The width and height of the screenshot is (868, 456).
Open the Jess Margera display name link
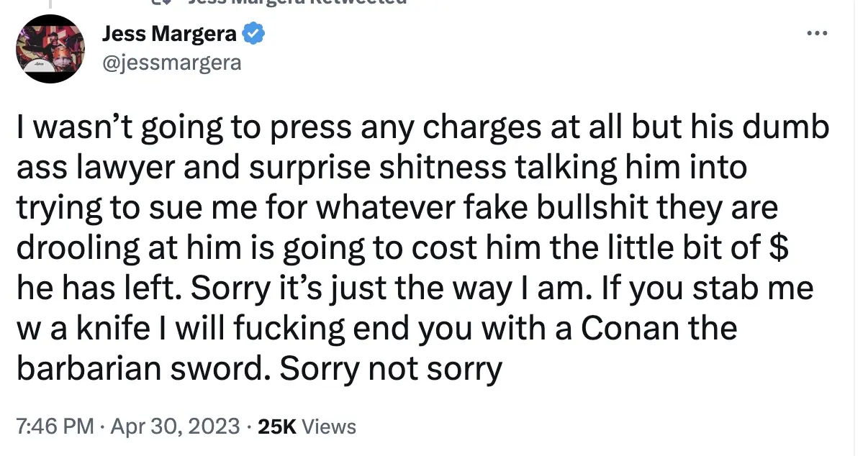pyautogui.click(x=170, y=33)
